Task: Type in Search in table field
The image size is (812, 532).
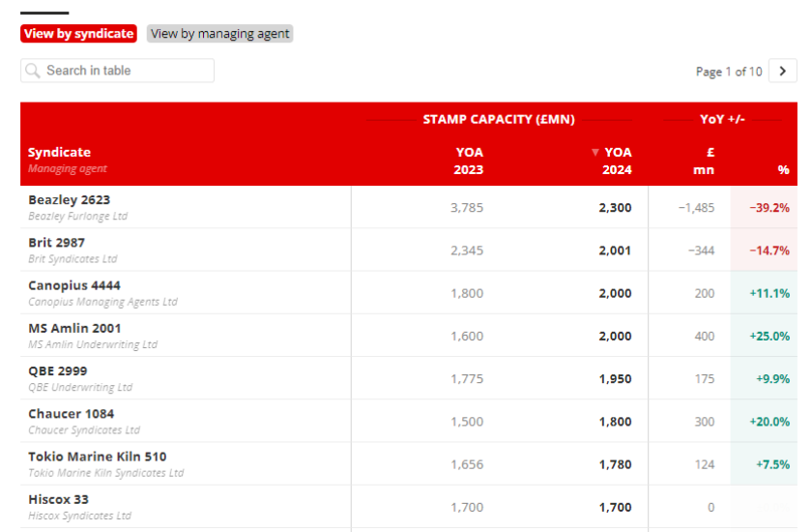Action: point(126,71)
